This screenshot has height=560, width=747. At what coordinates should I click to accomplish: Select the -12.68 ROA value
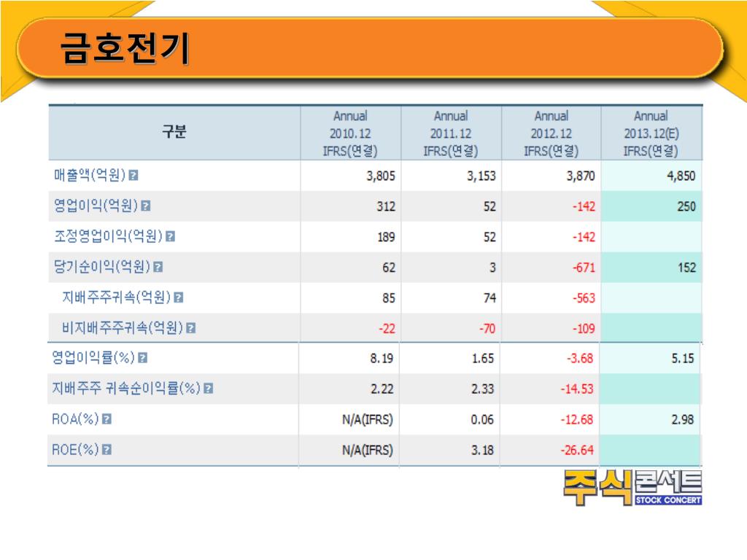coord(577,420)
